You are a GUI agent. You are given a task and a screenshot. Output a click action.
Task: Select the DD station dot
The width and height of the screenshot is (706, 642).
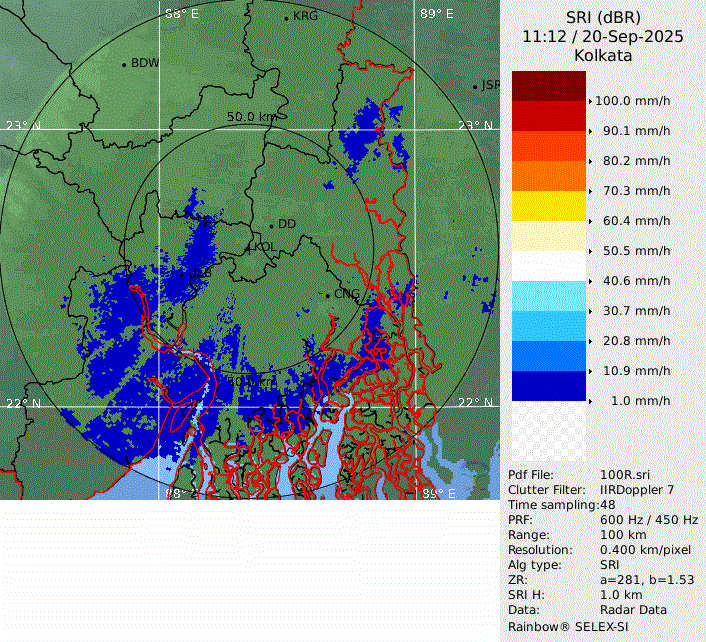tap(271, 225)
